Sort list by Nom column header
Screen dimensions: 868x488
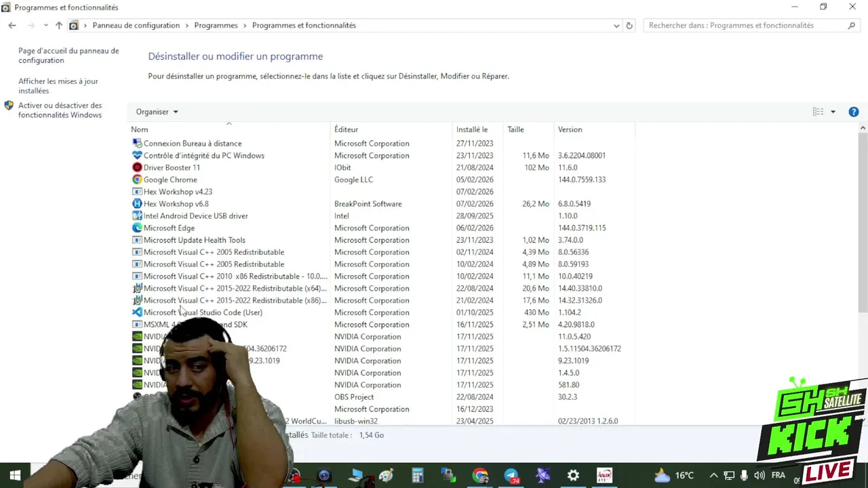pyautogui.click(x=230, y=129)
